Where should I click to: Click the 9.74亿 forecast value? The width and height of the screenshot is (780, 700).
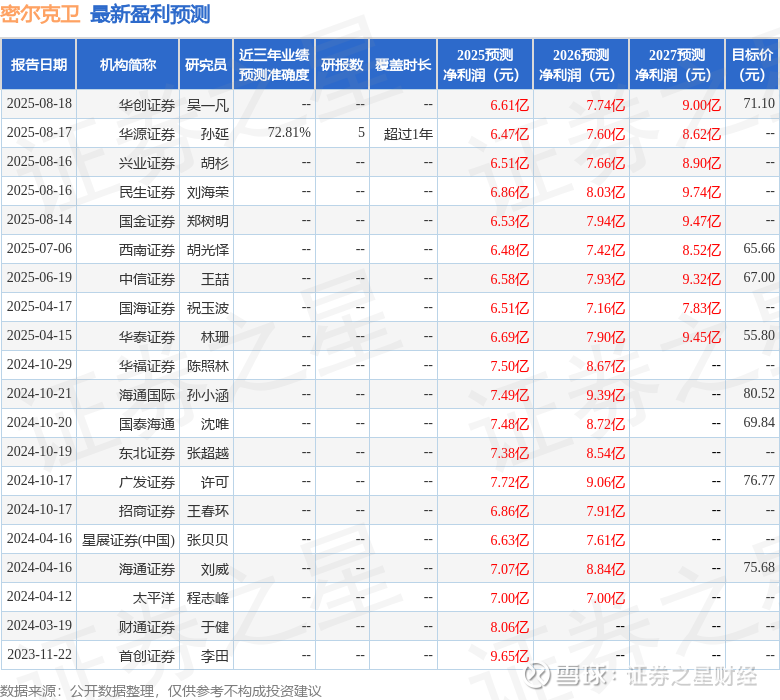701,192
